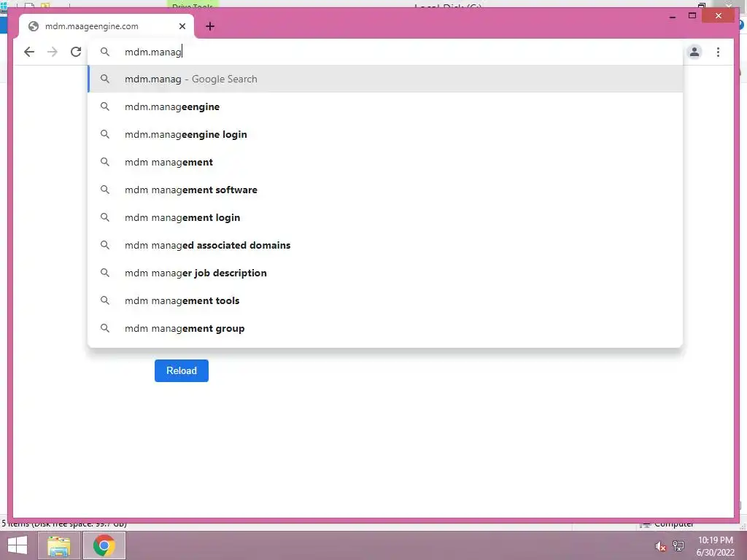
Task: Select the mdm.maageengine.com tab
Action: pyautogui.click(x=107, y=26)
